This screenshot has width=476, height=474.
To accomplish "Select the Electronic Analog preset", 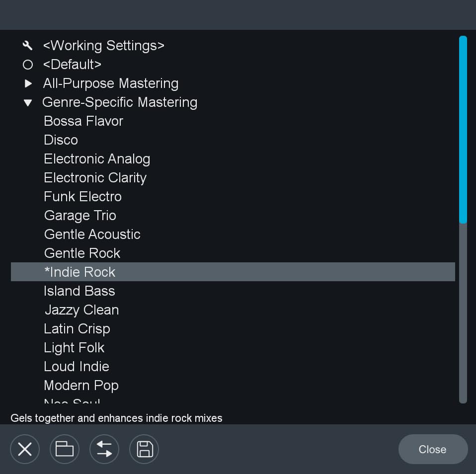I will [97, 159].
